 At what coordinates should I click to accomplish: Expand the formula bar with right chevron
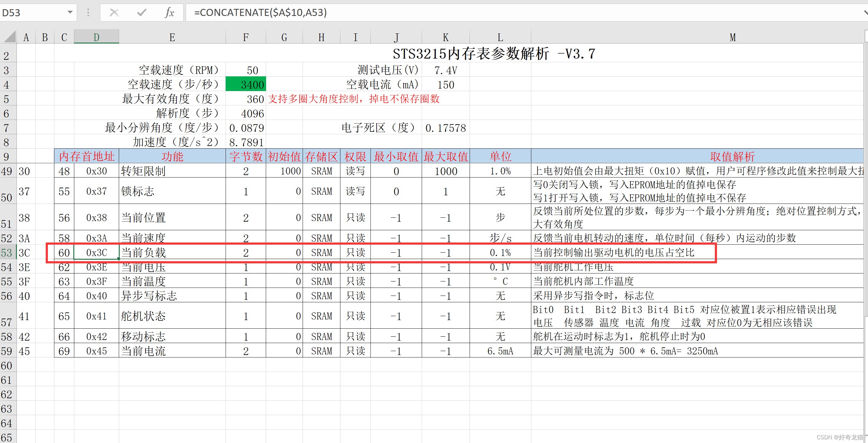tap(865, 13)
